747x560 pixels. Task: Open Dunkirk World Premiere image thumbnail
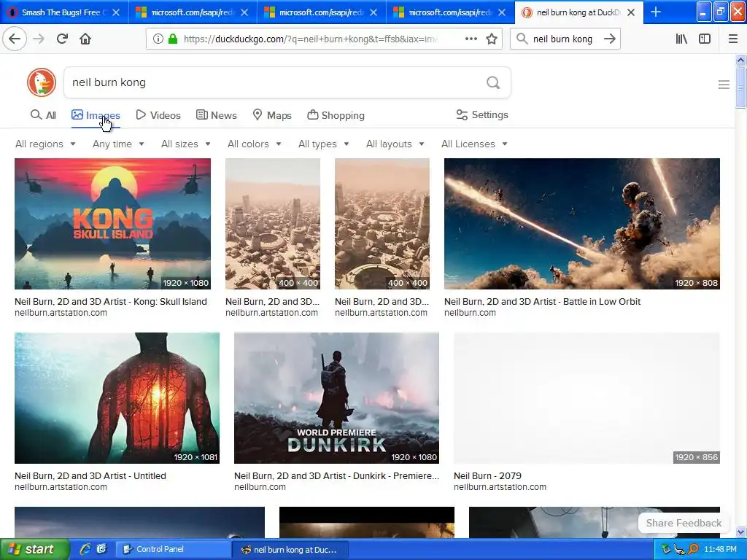[336, 398]
